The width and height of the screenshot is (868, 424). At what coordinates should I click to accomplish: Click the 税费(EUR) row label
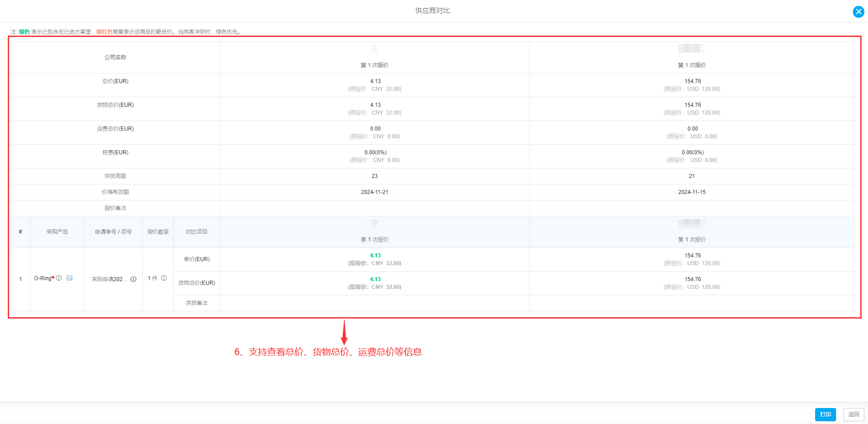pos(115,152)
